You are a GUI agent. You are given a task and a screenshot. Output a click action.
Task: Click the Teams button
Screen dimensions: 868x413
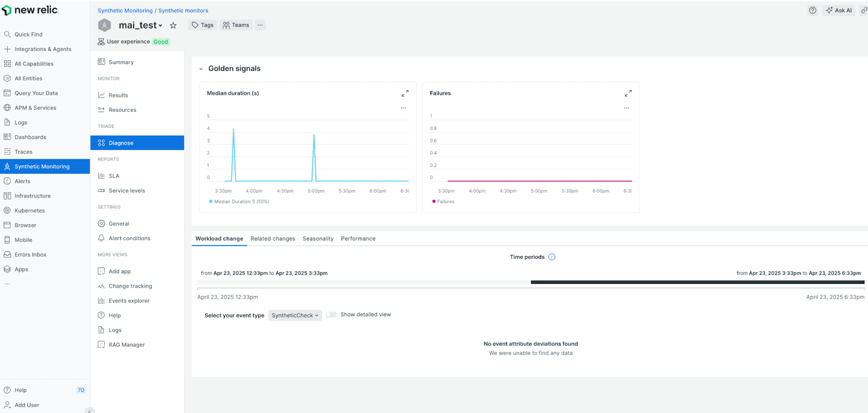click(x=236, y=25)
